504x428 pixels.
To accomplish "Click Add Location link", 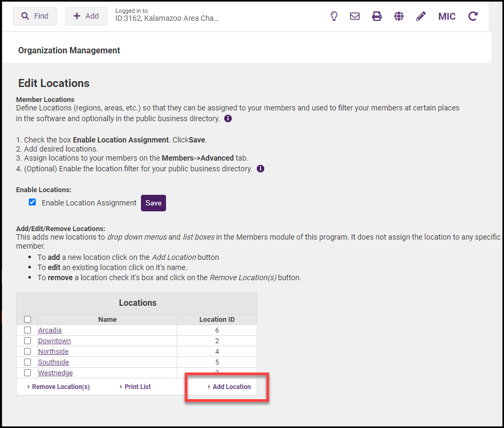I will coord(231,386).
